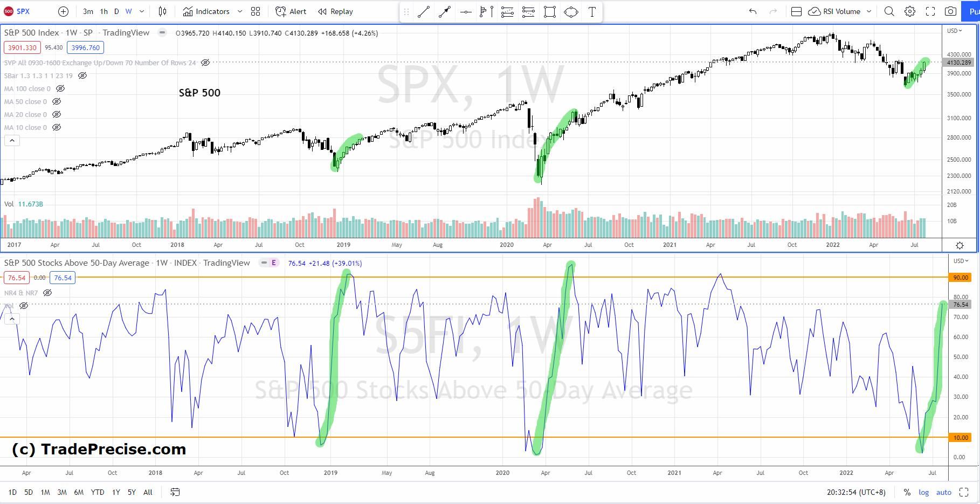Open symbol search with the magnifier icon

[x=889, y=11]
